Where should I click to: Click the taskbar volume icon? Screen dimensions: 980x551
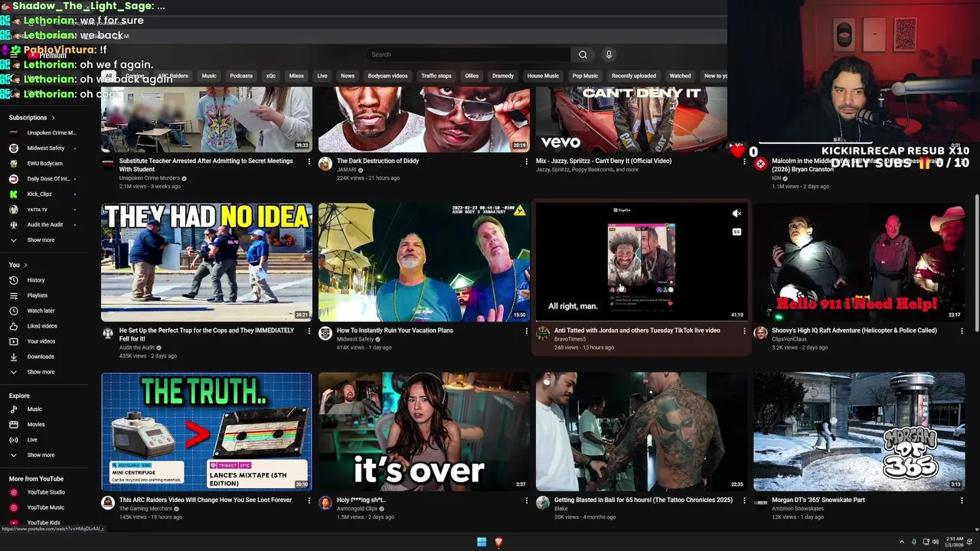click(936, 542)
